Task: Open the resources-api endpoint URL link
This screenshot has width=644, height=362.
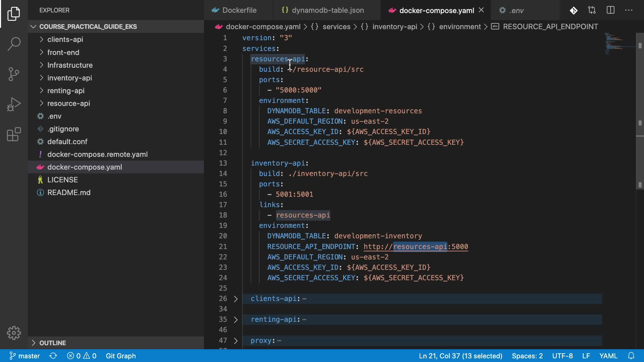Action: pos(416,247)
